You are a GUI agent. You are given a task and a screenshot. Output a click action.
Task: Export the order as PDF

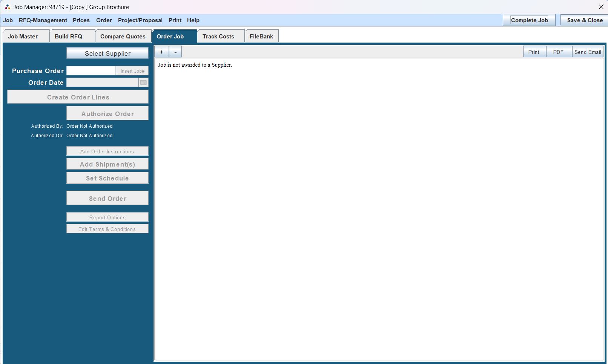pyautogui.click(x=558, y=52)
